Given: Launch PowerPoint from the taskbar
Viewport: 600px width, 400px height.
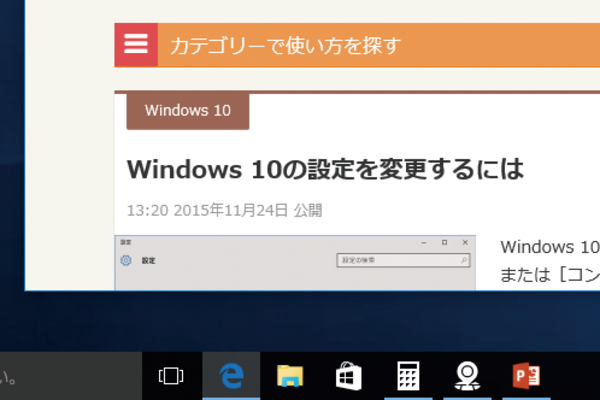Looking at the screenshot, I should coord(526,376).
